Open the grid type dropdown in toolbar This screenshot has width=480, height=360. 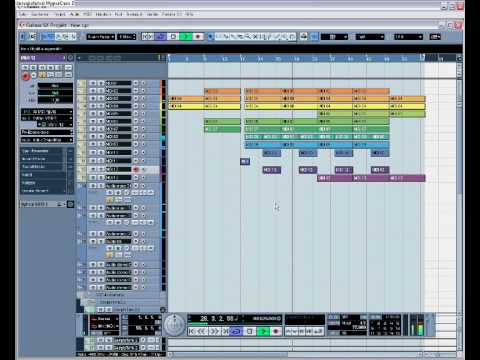370,37
